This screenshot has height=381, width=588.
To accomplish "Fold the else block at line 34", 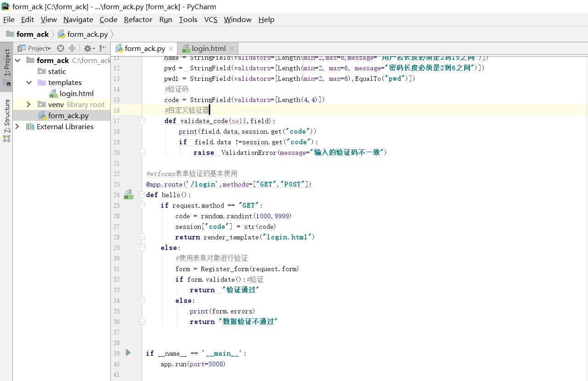I will 142,300.
